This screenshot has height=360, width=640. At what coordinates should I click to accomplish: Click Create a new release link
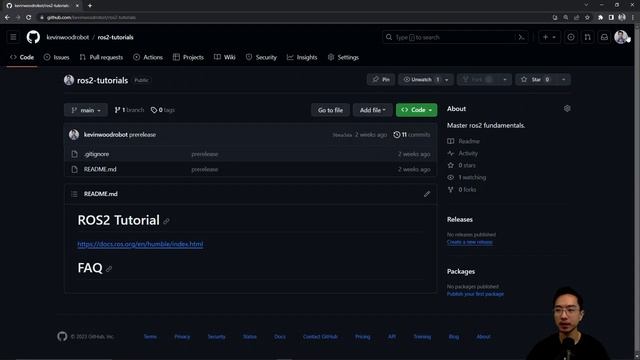[x=469, y=242]
